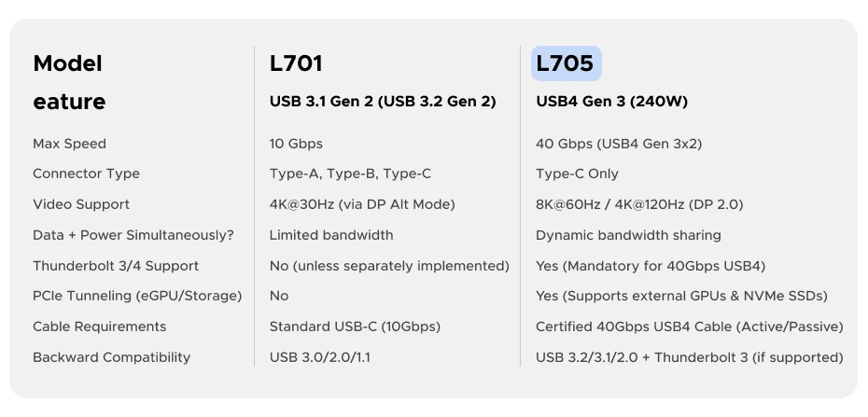Click the PCIe Tunneling (eGPU/Storage) label
This screenshot has height=417, width=868.
[137, 296]
